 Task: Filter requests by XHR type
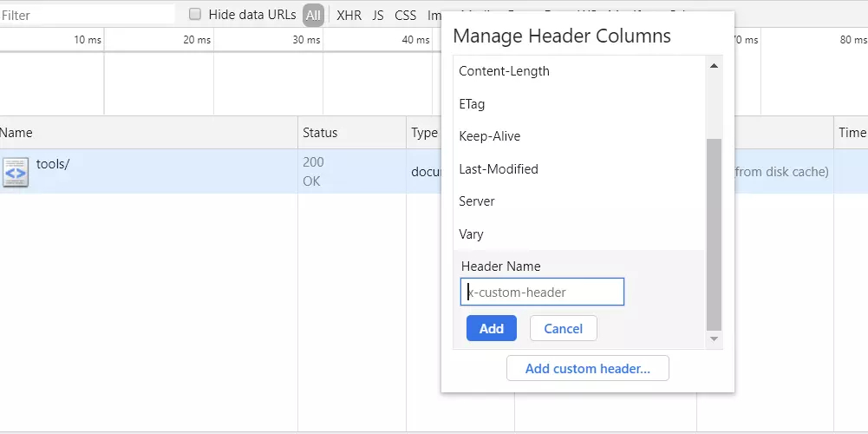(349, 15)
